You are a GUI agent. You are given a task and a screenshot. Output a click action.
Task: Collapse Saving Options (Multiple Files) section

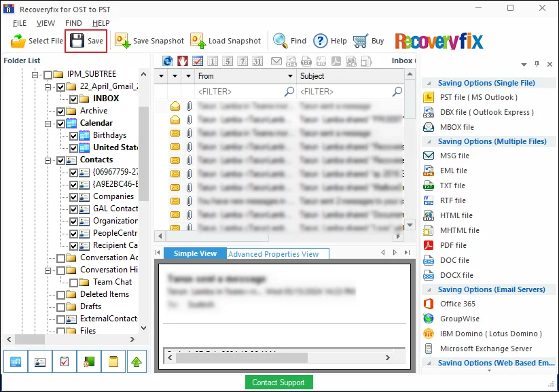point(429,141)
